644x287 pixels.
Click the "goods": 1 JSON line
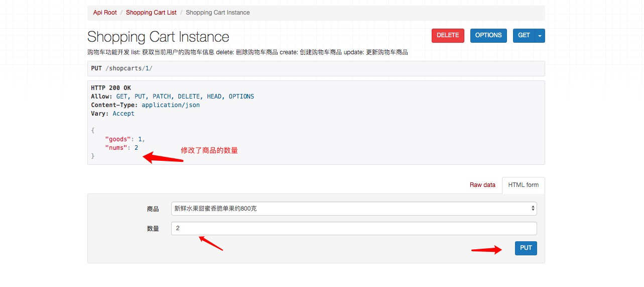click(x=125, y=139)
